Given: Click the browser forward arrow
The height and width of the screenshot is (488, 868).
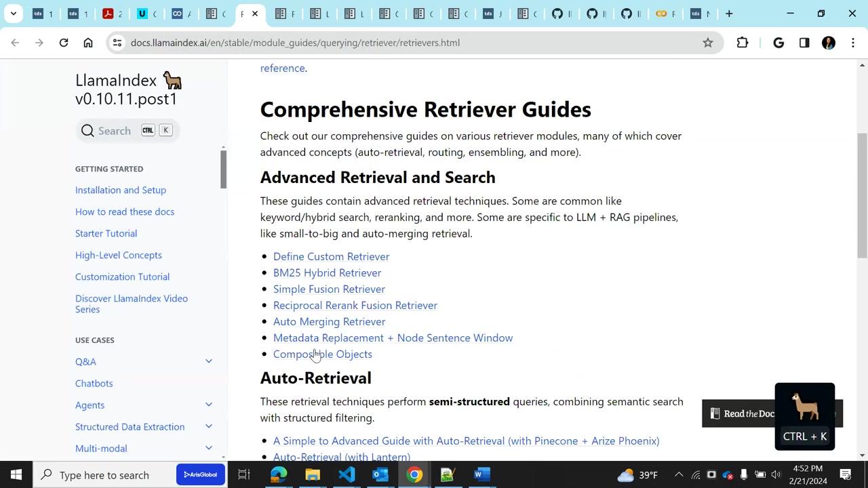Looking at the screenshot, I should click(39, 43).
